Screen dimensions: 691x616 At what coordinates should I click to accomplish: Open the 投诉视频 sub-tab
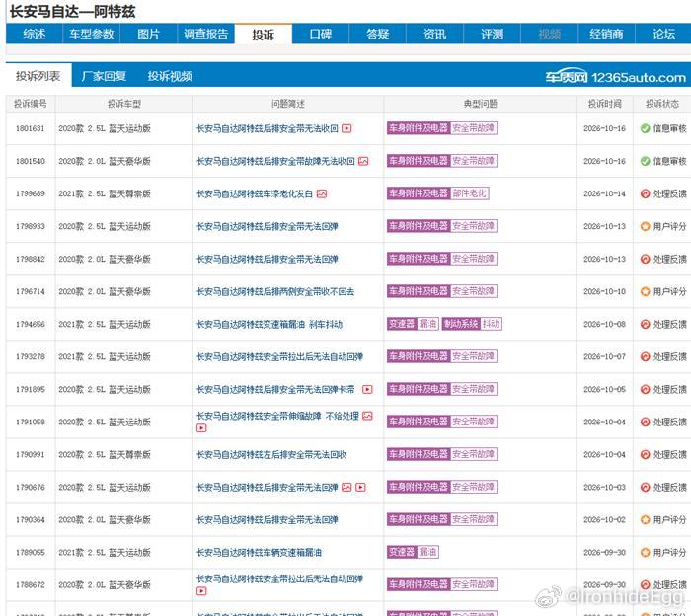pos(170,76)
